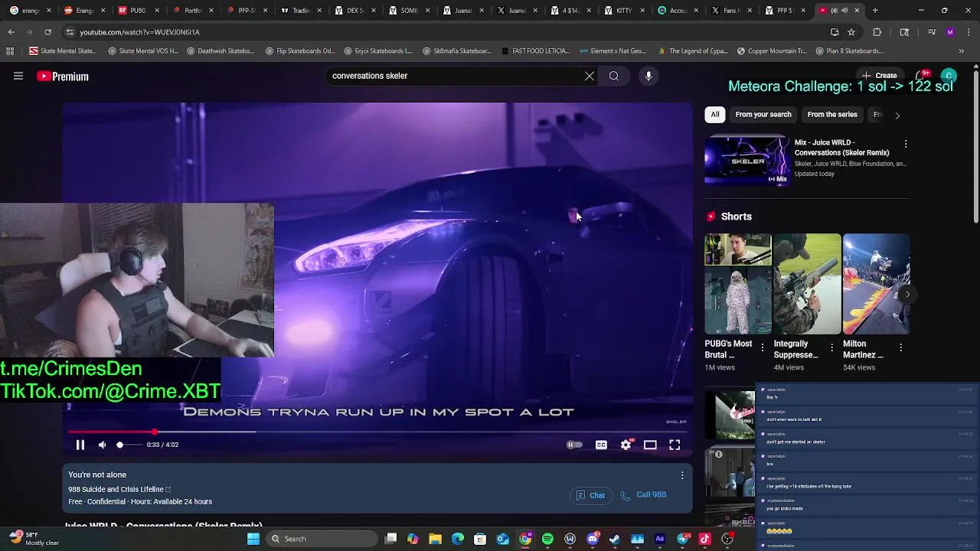This screenshot has width=980, height=551.
Task: Open options for Integrally Suppressed short
Action: [x=832, y=347]
